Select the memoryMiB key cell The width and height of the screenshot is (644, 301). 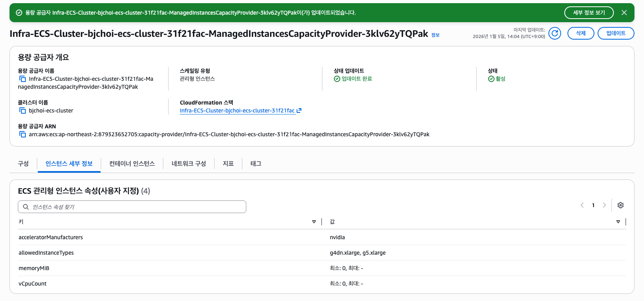(34, 268)
